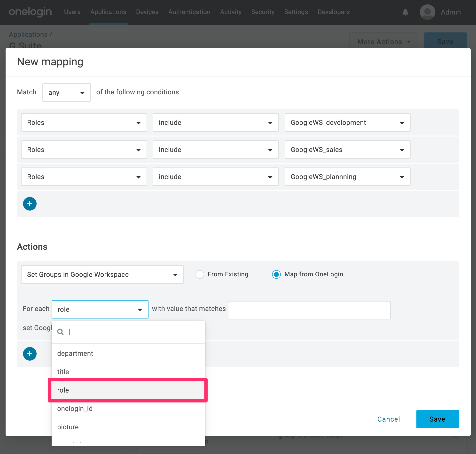Open the Authentication menu
The width and height of the screenshot is (476, 454).
pyautogui.click(x=189, y=12)
